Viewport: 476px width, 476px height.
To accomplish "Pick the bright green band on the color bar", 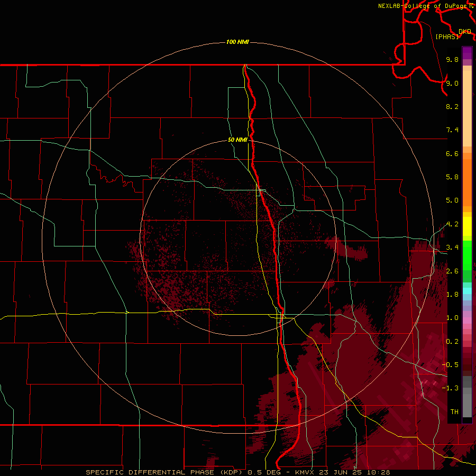I will click(467, 255).
